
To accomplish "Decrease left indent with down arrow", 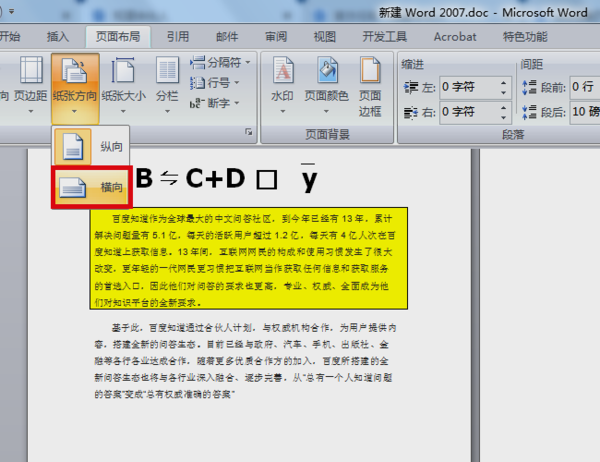I will pyautogui.click(x=504, y=93).
